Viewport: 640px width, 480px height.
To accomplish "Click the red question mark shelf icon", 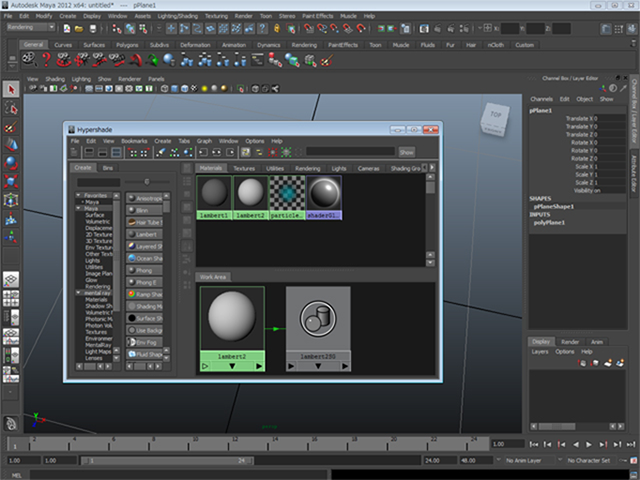I will click(x=47, y=60).
